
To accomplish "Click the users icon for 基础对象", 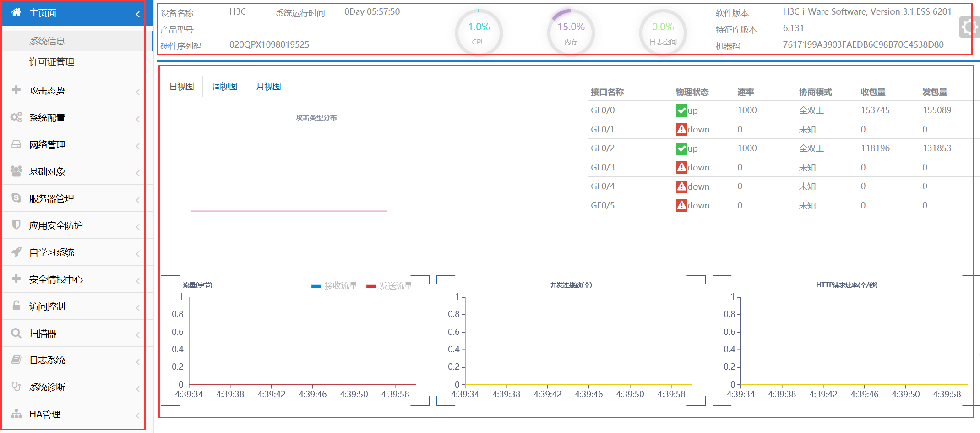I will [16, 171].
